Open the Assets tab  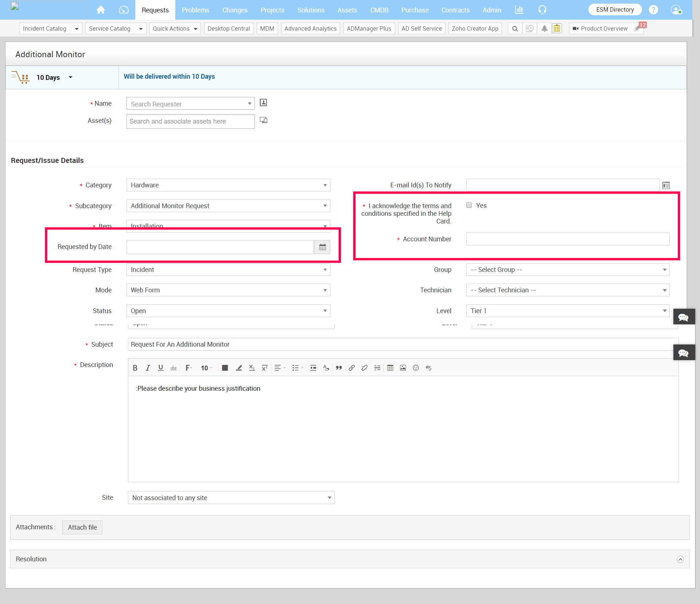(x=347, y=10)
